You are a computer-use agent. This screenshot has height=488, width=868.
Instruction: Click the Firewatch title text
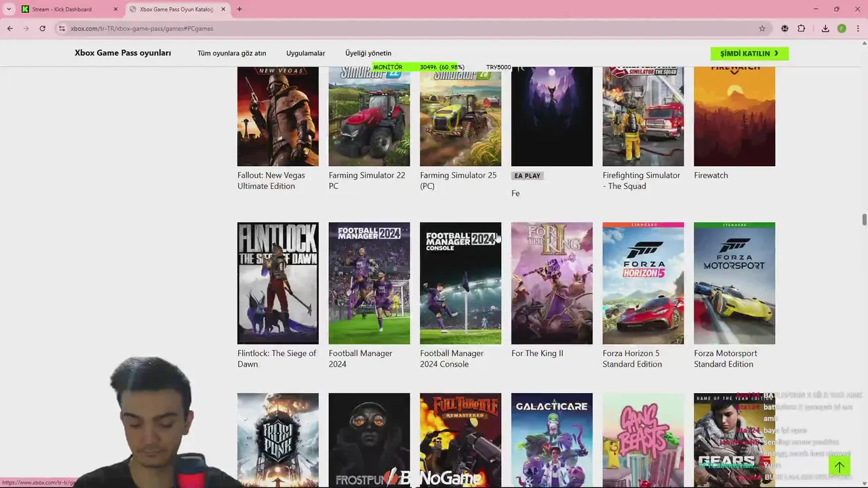711,175
